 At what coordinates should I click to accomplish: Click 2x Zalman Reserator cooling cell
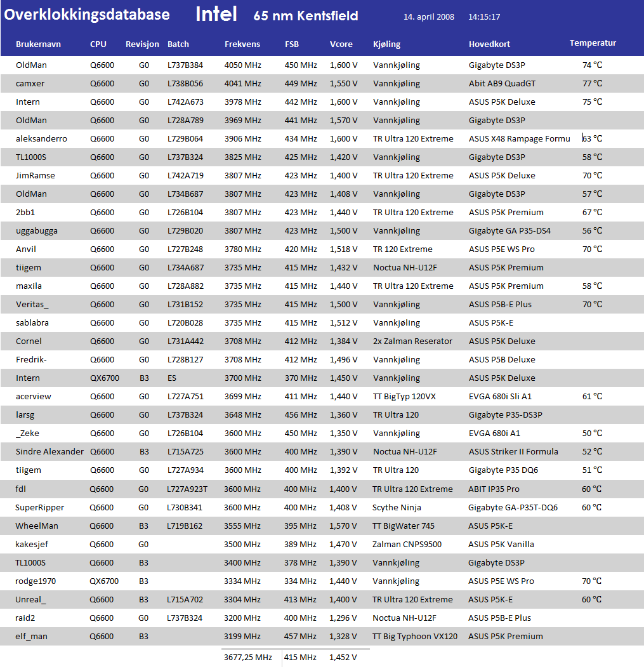coord(413,341)
